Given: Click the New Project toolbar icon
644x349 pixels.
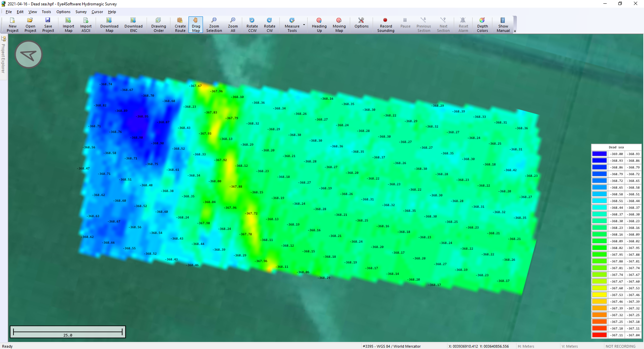Looking at the screenshot, I should click(x=12, y=25).
